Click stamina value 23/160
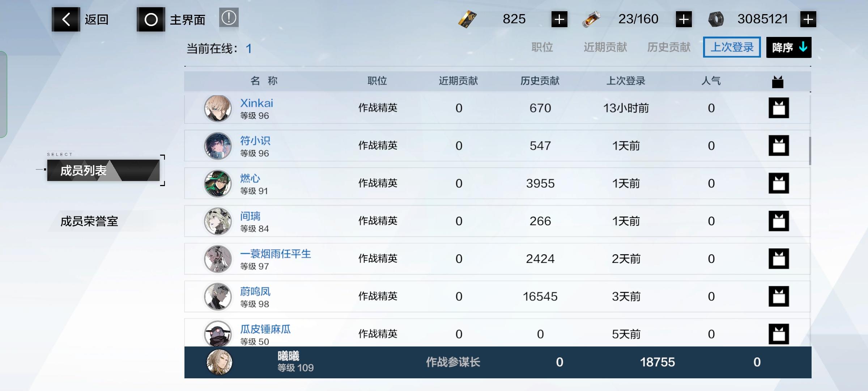Viewport: 868px width, 391px height. click(638, 19)
